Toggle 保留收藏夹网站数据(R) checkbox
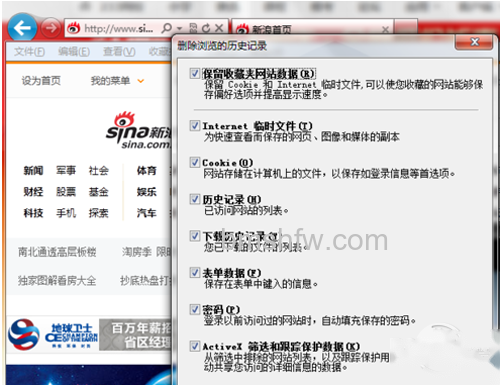 pos(195,74)
